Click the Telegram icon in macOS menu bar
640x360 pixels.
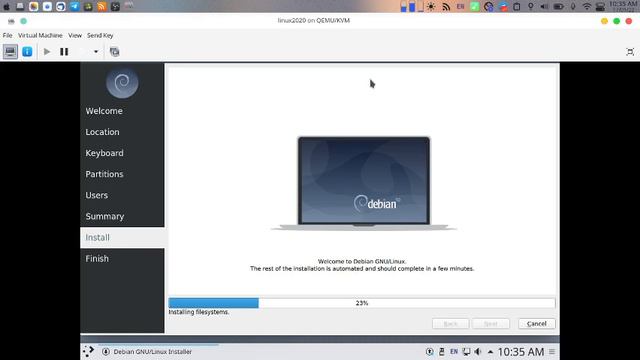(x=74, y=7)
